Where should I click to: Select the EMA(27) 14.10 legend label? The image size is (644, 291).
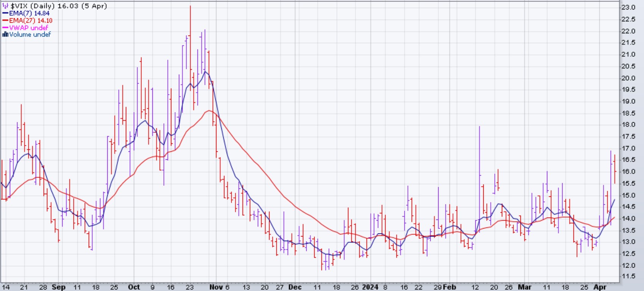[31, 20]
